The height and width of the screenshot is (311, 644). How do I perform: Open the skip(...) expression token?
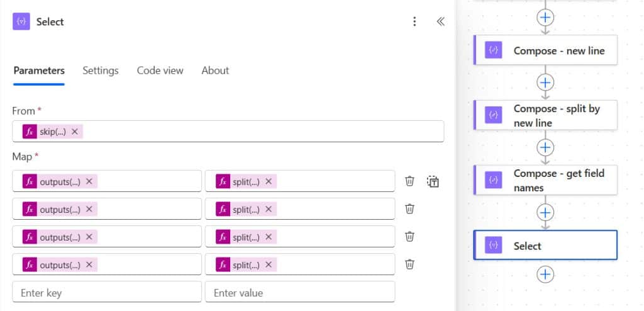click(x=53, y=132)
